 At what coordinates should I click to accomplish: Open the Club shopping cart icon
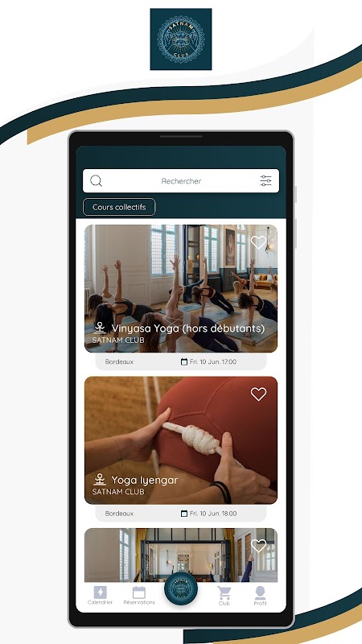[x=224, y=596]
